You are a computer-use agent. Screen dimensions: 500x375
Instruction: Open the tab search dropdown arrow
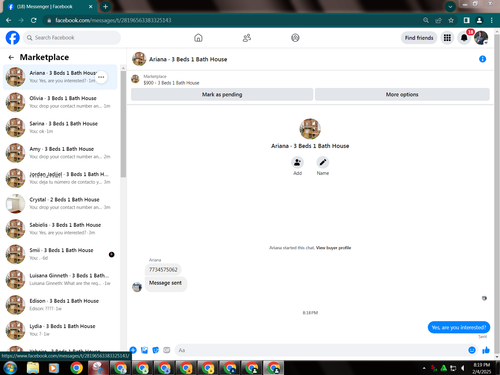(450, 7)
